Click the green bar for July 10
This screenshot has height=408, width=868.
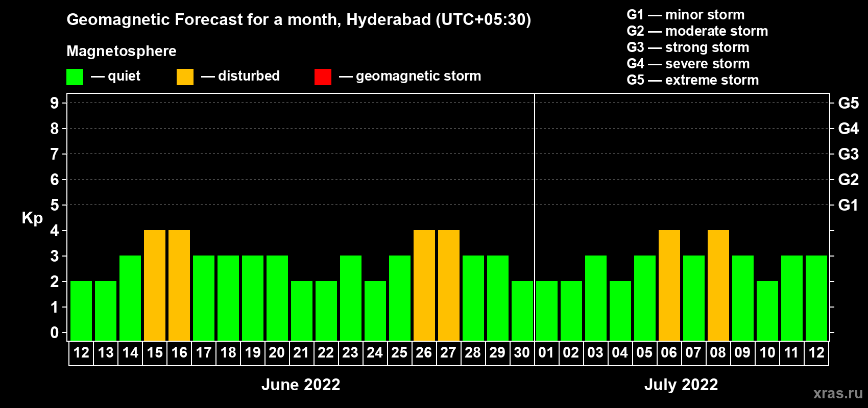pos(767,311)
